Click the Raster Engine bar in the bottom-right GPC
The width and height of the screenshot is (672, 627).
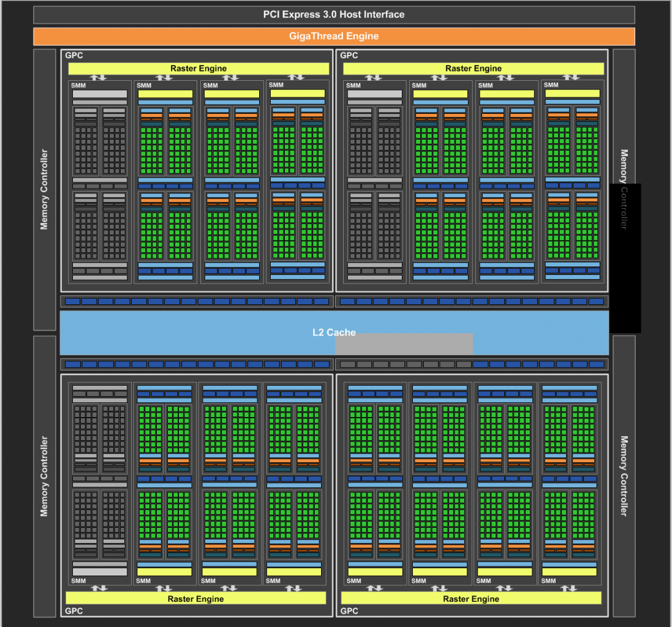(471, 599)
